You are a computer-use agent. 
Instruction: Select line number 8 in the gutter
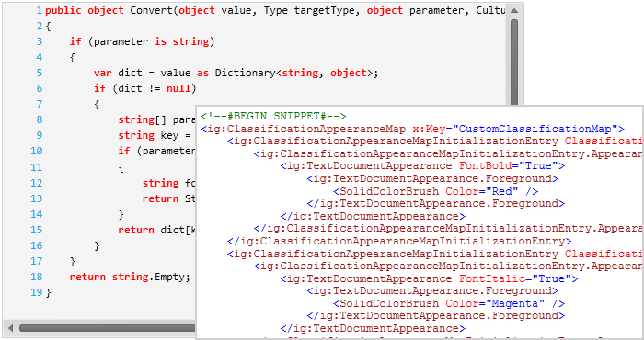(39, 119)
